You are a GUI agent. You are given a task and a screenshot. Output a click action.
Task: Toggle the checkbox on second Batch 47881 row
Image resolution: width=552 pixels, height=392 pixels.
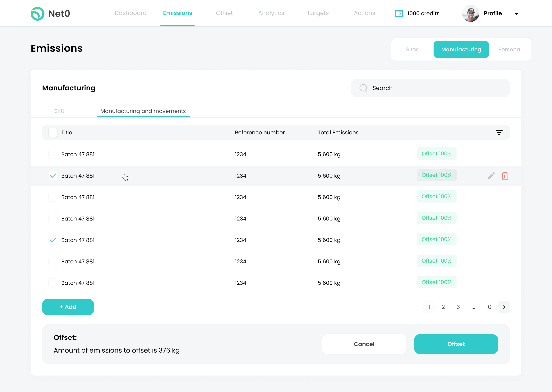pyautogui.click(x=53, y=176)
